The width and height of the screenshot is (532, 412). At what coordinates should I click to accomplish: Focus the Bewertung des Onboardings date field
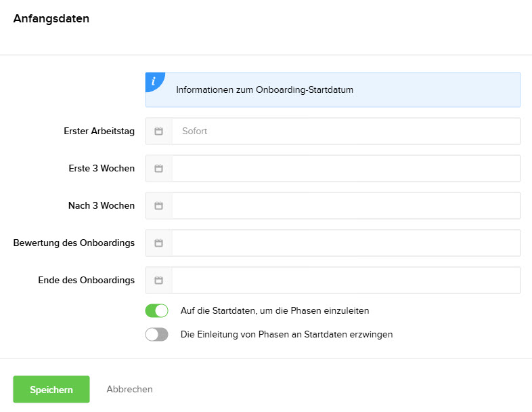pyautogui.click(x=346, y=243)
